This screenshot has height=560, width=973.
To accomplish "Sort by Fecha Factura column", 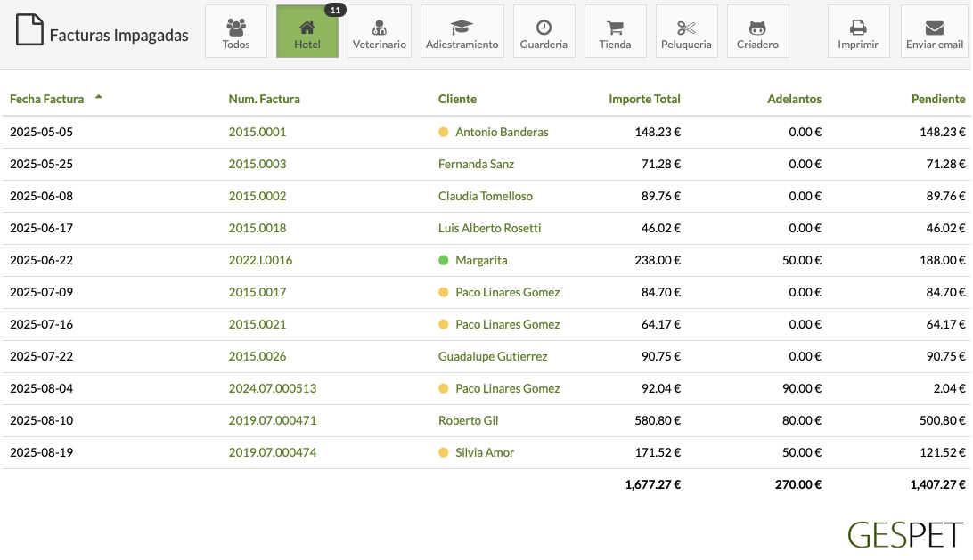I will point(46,99).
